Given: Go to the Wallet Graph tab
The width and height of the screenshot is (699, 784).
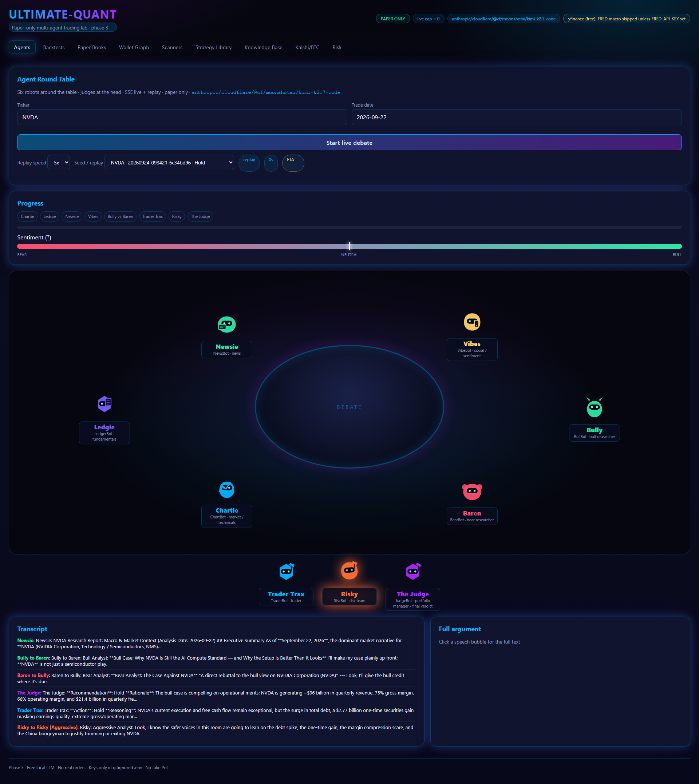Looking at the screenshot, I should tap(134, 47).
